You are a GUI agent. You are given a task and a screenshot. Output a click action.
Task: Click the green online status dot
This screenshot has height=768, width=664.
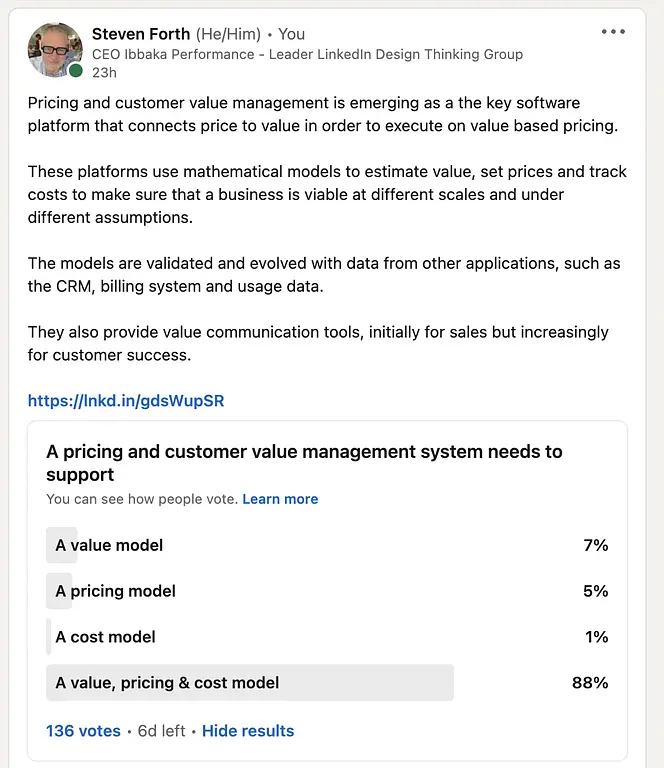pos(75,71)
